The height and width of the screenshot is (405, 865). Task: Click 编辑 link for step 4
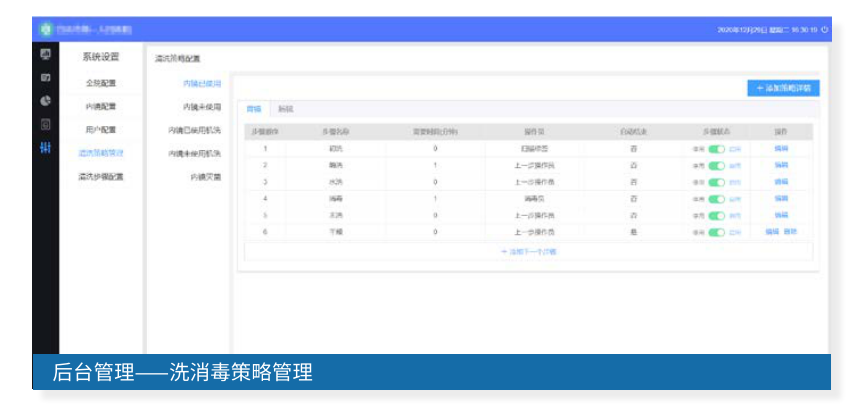(x=781, y=198)
